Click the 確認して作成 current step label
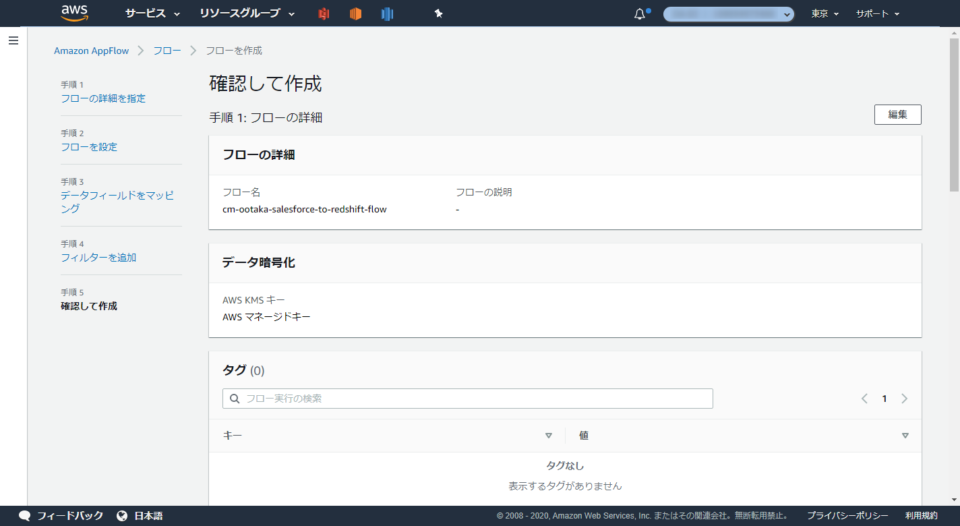 click(89, 306)
